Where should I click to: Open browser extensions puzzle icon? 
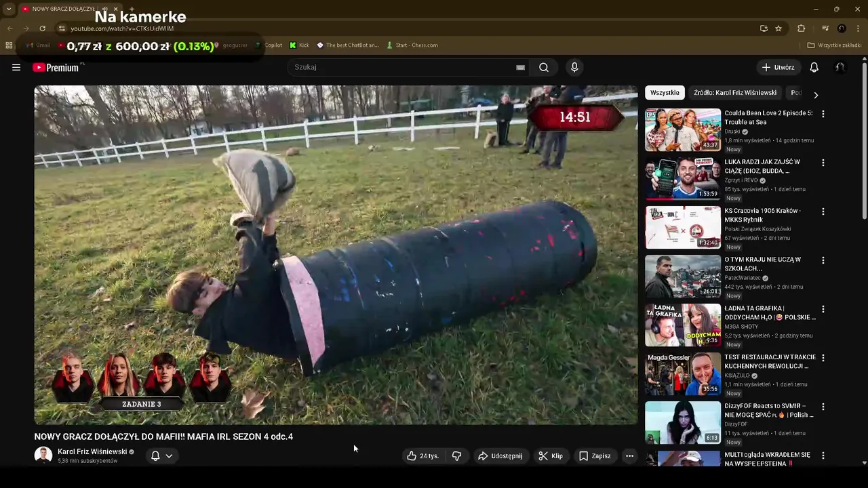pos(802,28)
